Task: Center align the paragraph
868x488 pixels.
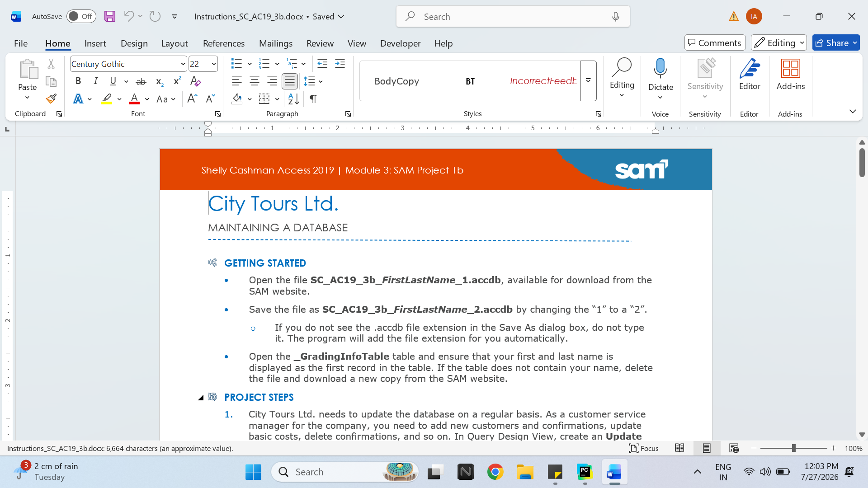Action: click(255, 81)
